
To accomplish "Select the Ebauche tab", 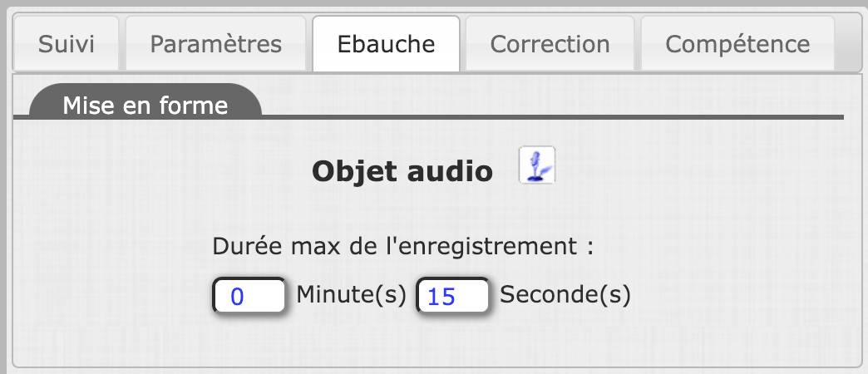I will pyautogui.click(x=386, y=44).
